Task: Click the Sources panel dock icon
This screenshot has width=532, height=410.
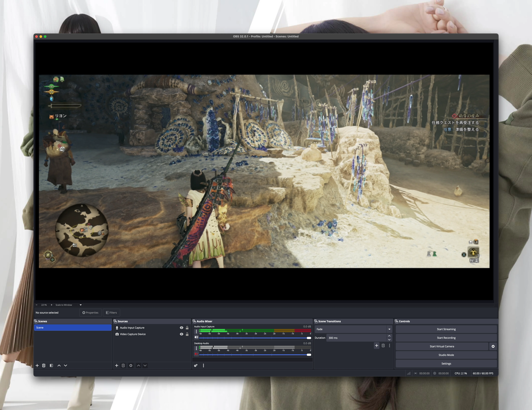Action: [x=115, y=321]
